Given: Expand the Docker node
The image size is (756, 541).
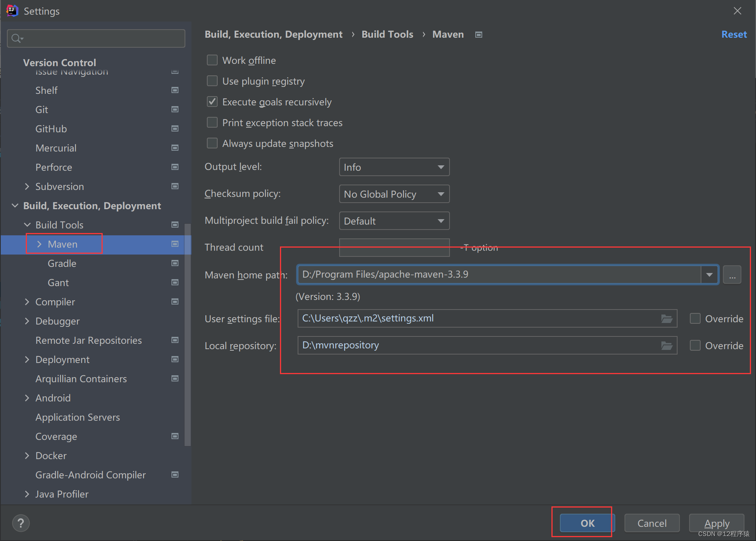Looking at the screenshot, I should (x=27, y=456).
